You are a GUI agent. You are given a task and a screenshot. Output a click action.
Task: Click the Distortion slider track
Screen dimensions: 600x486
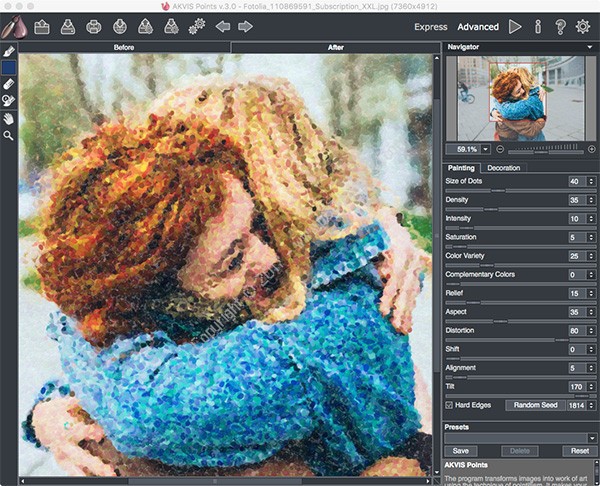[520, 340]
